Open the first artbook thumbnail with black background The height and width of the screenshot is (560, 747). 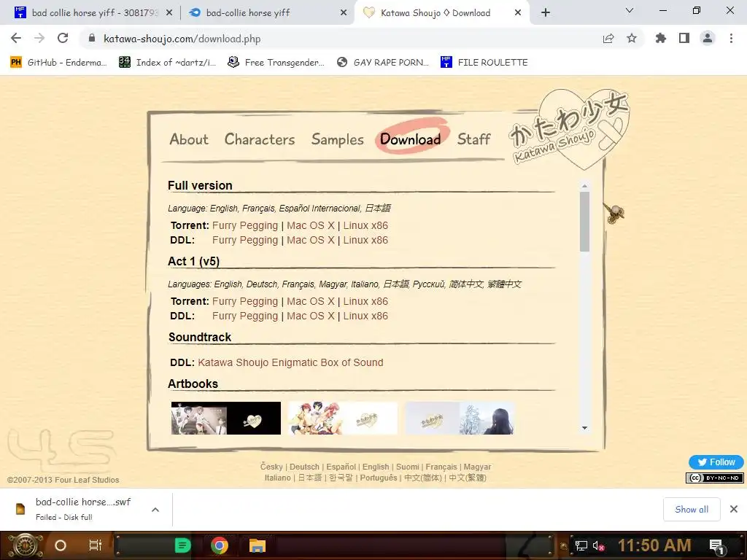pyautogui.click(x=226, y=418)
